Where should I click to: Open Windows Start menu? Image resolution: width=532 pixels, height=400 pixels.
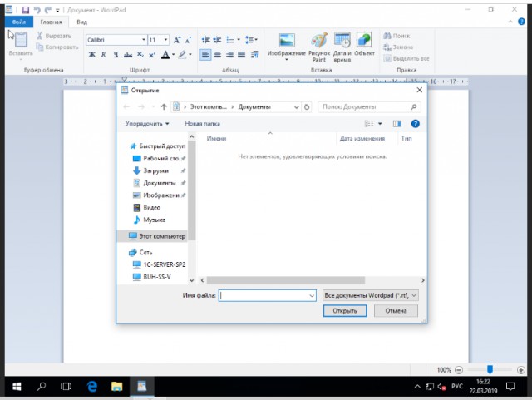[17, 386]
